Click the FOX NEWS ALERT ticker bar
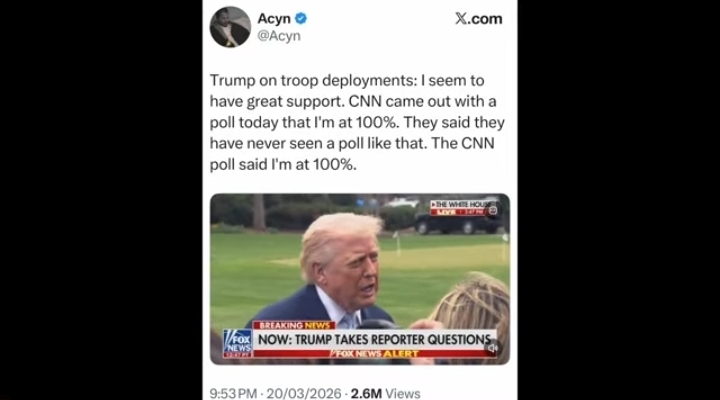Screen dimensions: 720x400 (x=374, y=354)
